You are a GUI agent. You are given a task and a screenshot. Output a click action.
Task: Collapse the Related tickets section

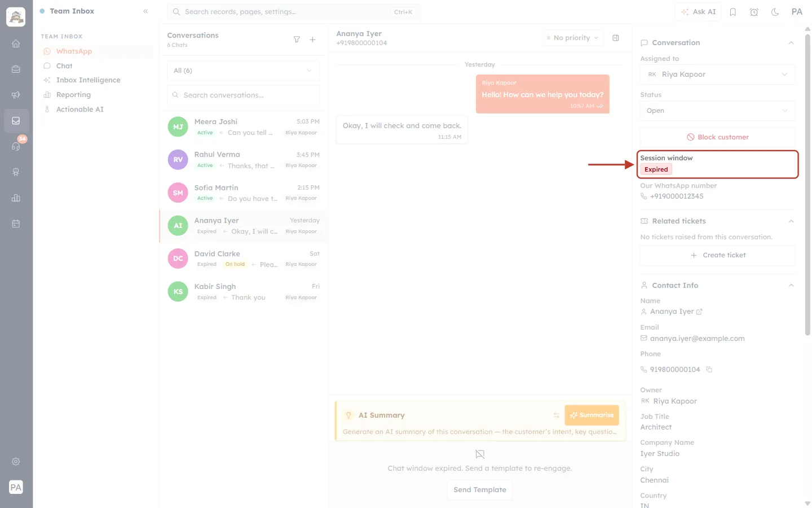coord(791,221)
